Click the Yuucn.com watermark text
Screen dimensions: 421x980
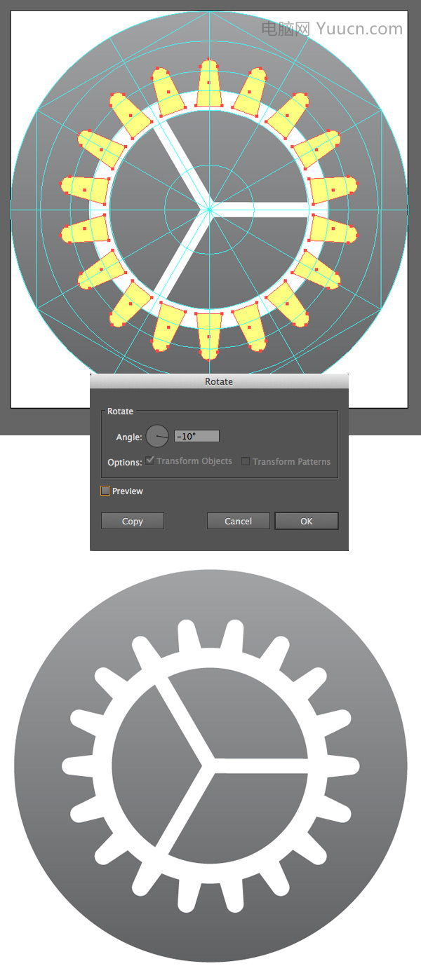tap(359, 28)
